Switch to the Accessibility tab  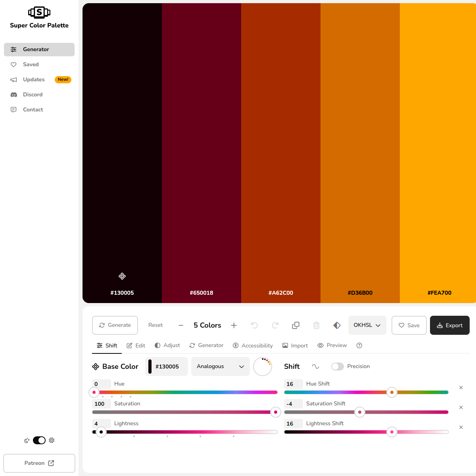[253, 345]
